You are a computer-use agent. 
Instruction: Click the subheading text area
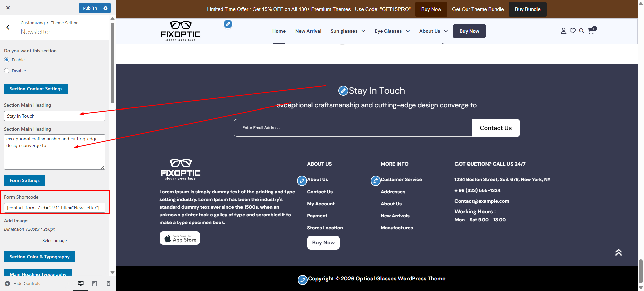55,152
